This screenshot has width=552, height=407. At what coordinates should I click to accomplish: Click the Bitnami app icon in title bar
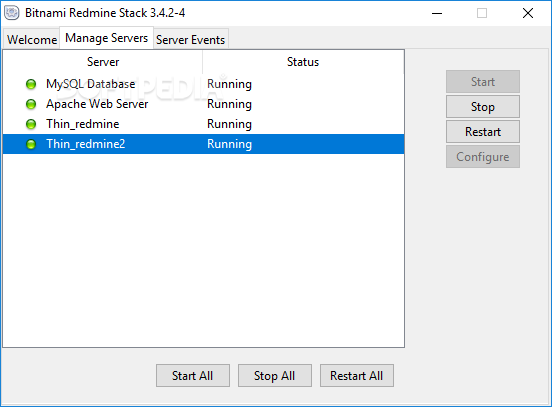[12, 13]
